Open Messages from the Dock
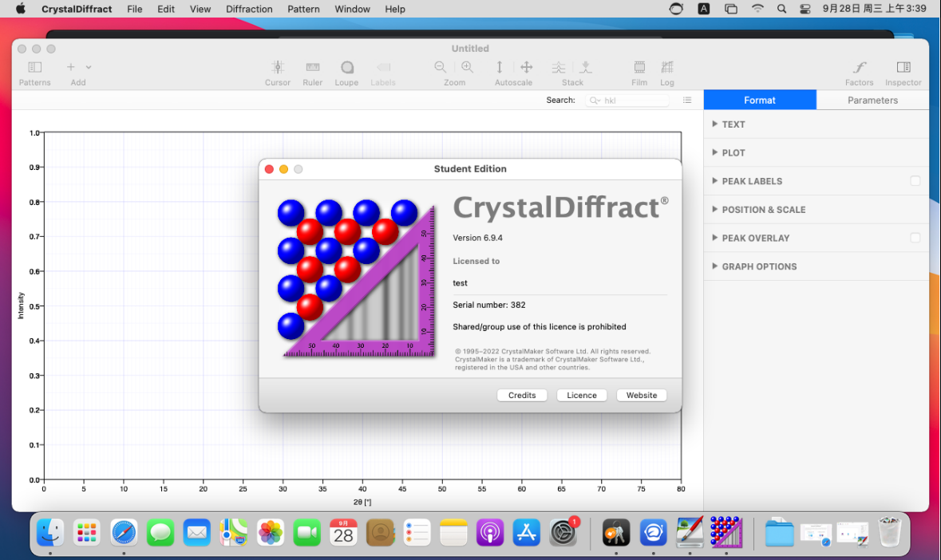Screen dimensions: 941x560 point(160,532)
